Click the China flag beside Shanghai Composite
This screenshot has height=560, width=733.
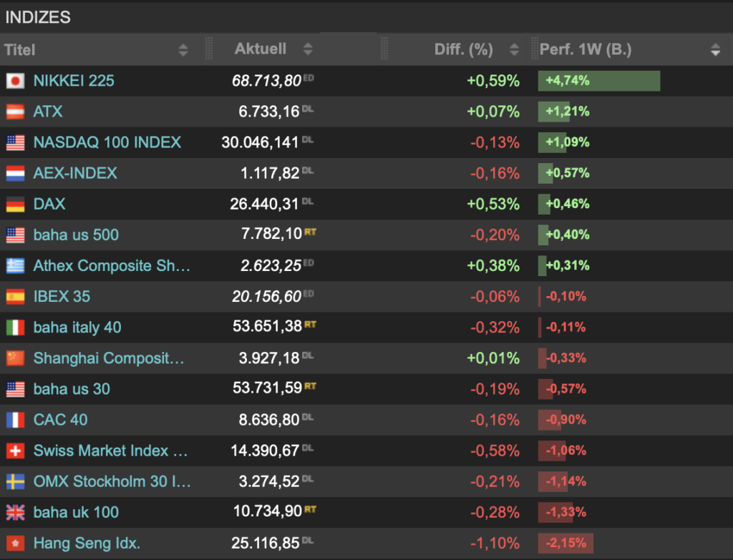click(15, 359)
